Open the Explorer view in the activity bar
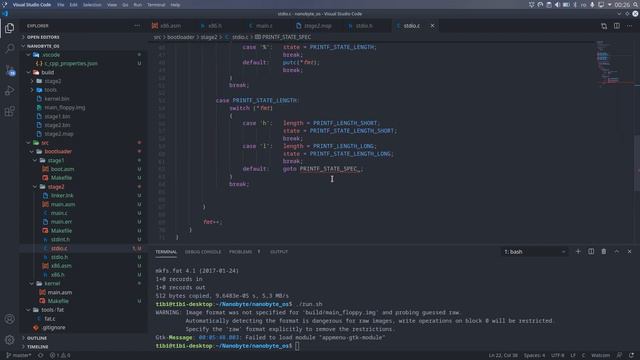The height and width of the screenshot is (360, 640). tap(9, 28)
